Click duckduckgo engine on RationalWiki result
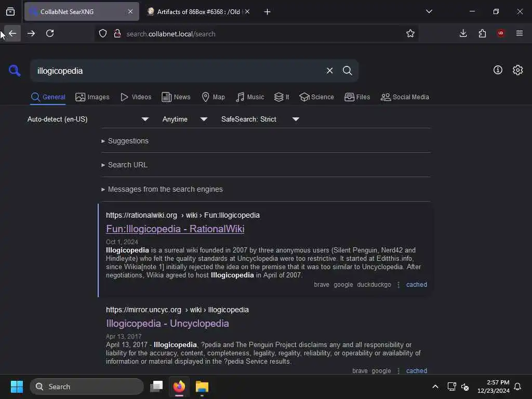Screen dimensions: 532x399 374,285
